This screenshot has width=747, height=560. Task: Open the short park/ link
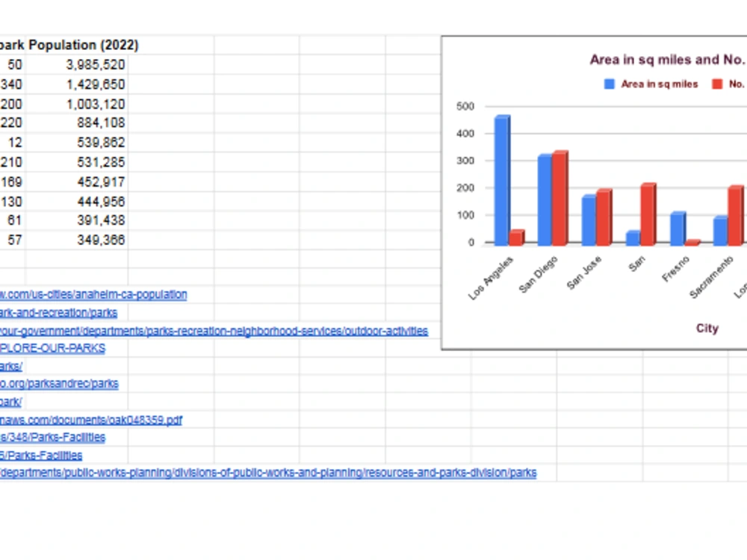tap(10, 402)
